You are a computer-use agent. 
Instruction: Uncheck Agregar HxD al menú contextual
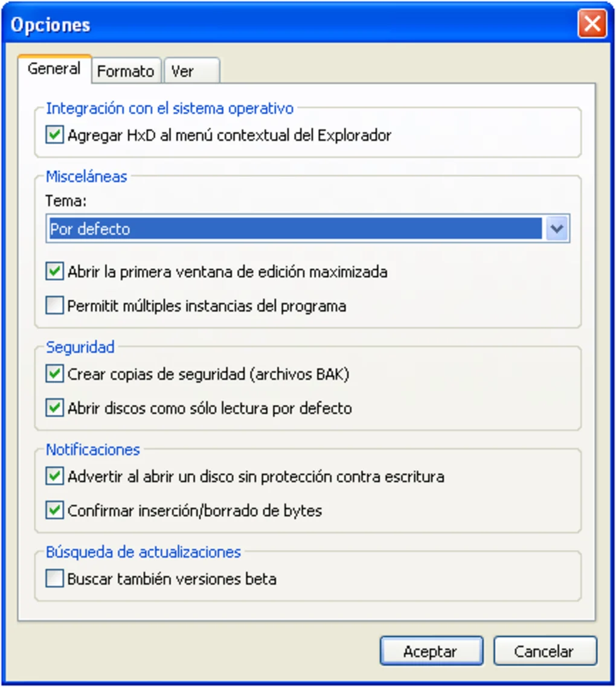pos(54,135)
